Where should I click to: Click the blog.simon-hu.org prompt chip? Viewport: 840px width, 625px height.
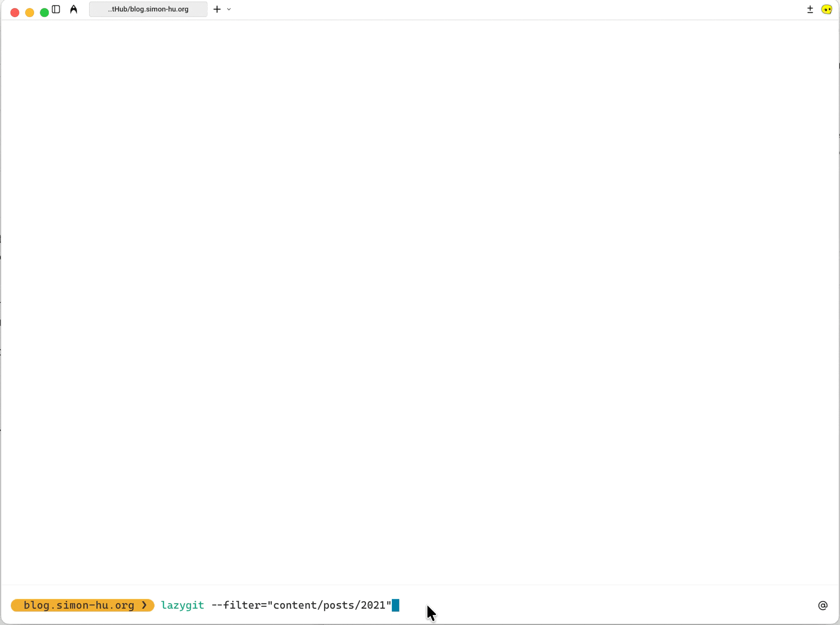[x=79, y=605]
